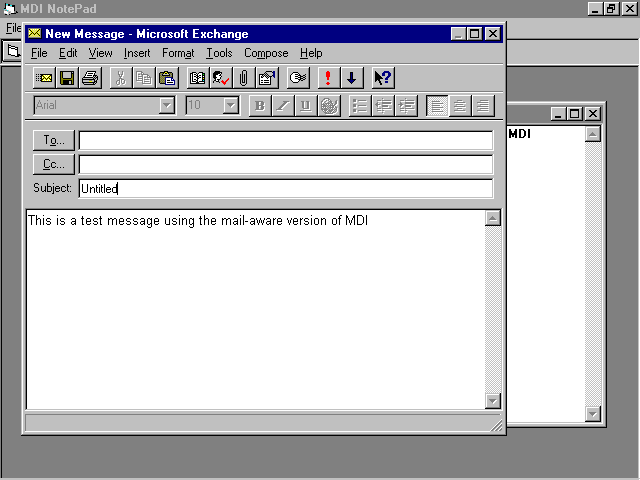Set low importance with down arrow
The width and height of the screenshot is (640, 480).
351,78
